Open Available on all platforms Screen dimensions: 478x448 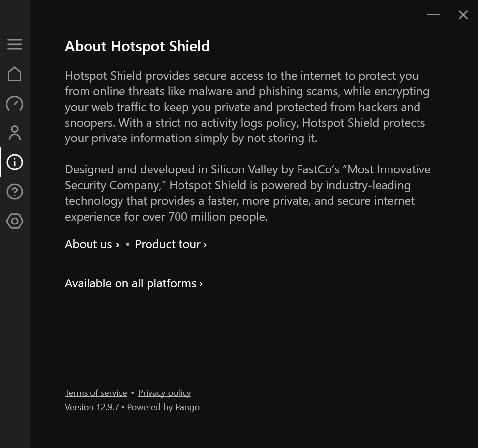130,284
